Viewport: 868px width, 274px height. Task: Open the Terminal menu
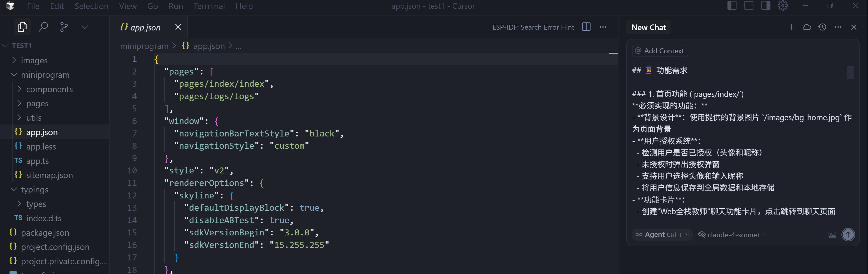pos(209,6)
